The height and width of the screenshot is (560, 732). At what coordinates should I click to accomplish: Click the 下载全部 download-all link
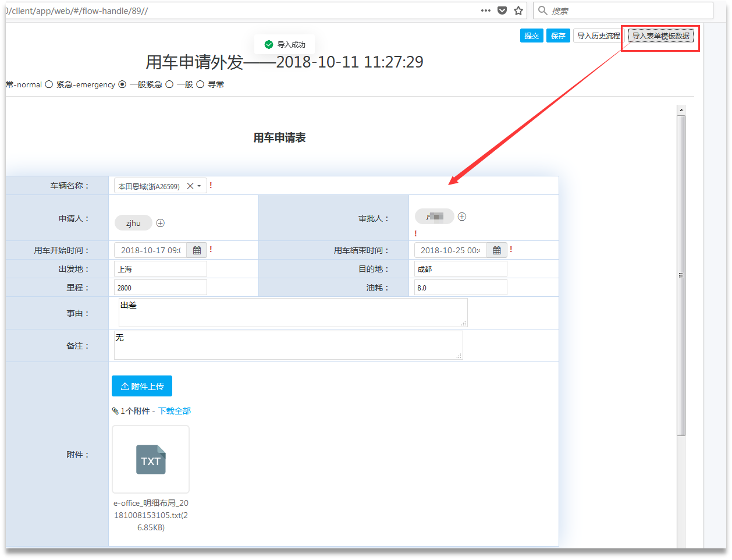(175, 411)
